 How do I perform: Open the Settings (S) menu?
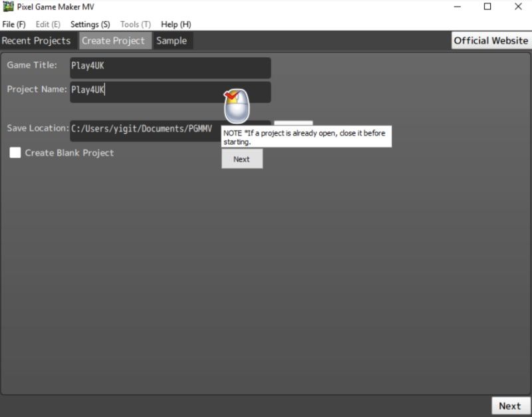90,25
